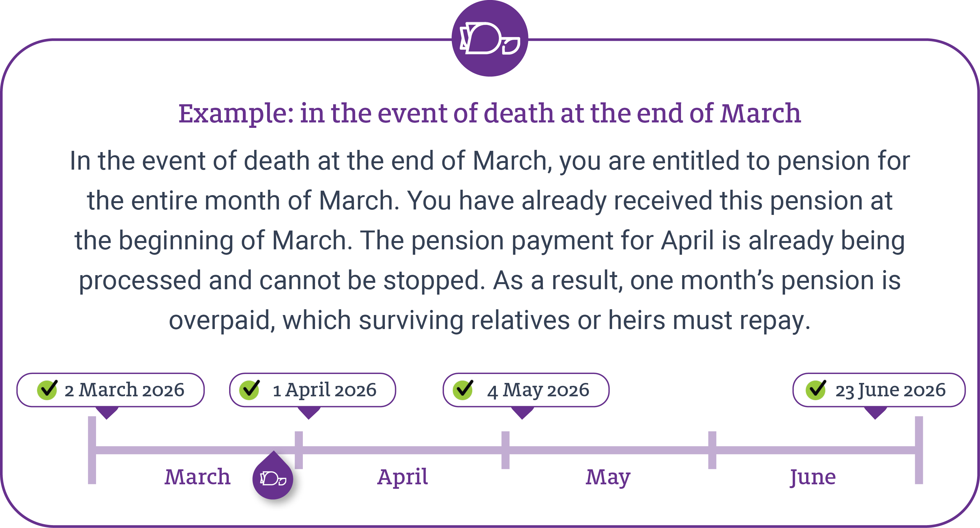Click the timeline tick between April and May

coord(505,450)
